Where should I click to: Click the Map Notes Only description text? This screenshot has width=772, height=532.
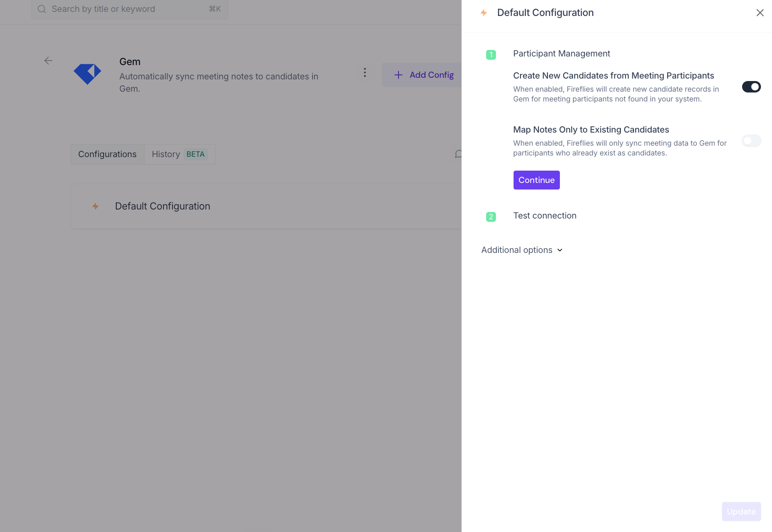[x=620, y=148]
